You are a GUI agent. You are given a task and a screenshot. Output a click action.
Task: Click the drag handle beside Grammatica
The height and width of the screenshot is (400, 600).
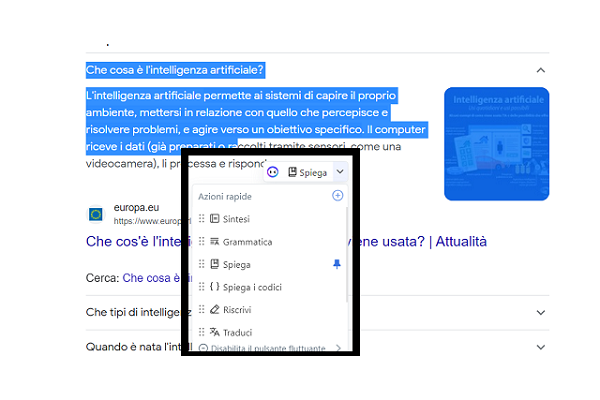pyautogui.click(x=202, y=242)
